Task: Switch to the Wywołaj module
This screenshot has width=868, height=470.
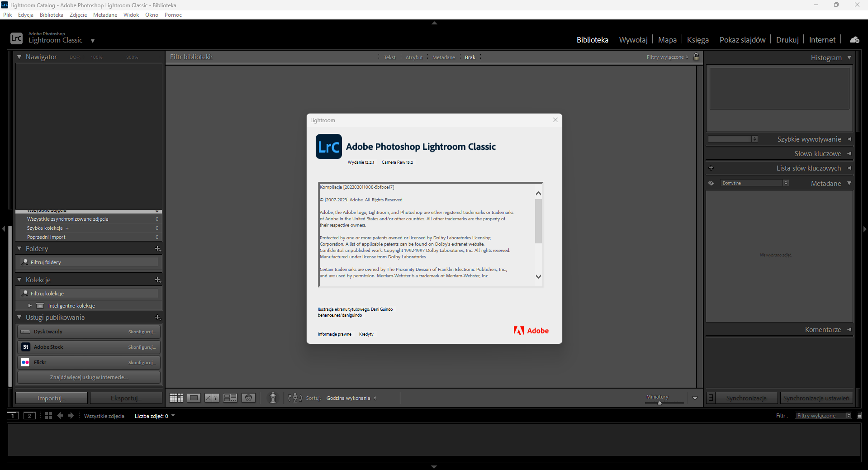Action: (633, 40)
